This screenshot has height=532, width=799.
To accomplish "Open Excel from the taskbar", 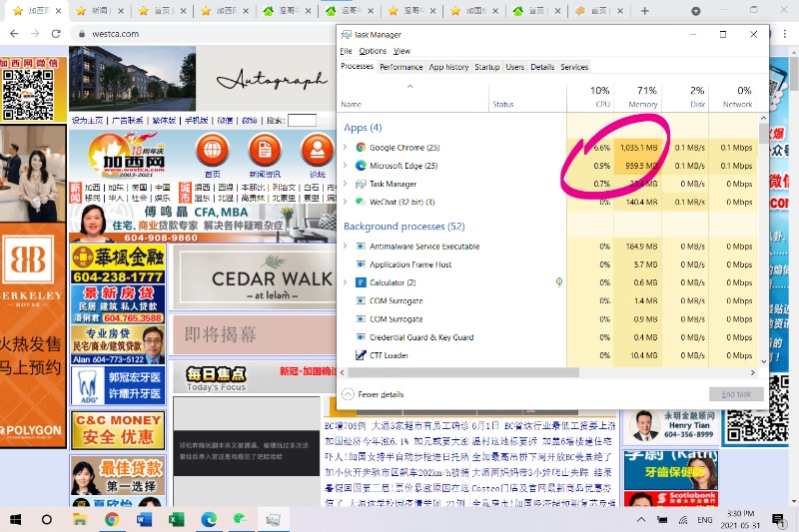I will pos(177,519).
